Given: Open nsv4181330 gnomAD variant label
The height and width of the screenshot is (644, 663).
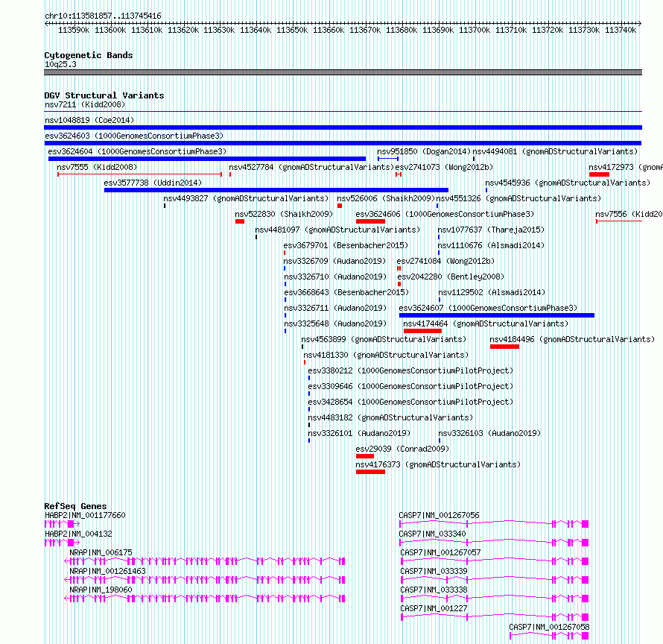Looking at the screenshot, I should [386, 355].
